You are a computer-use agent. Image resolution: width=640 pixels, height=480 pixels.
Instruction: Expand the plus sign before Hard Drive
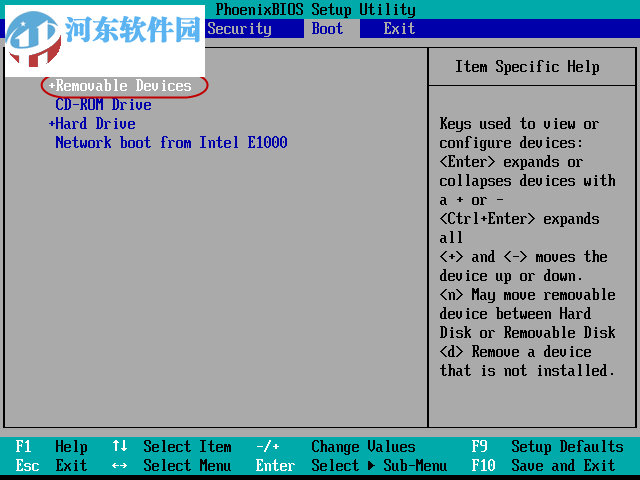point(51,123)
